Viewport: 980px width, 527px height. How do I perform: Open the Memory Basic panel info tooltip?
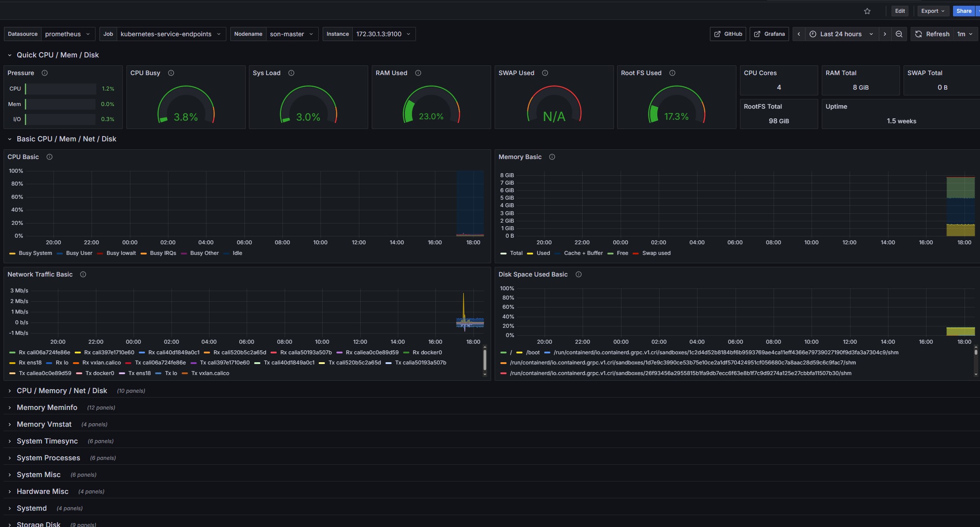(552, 157)
